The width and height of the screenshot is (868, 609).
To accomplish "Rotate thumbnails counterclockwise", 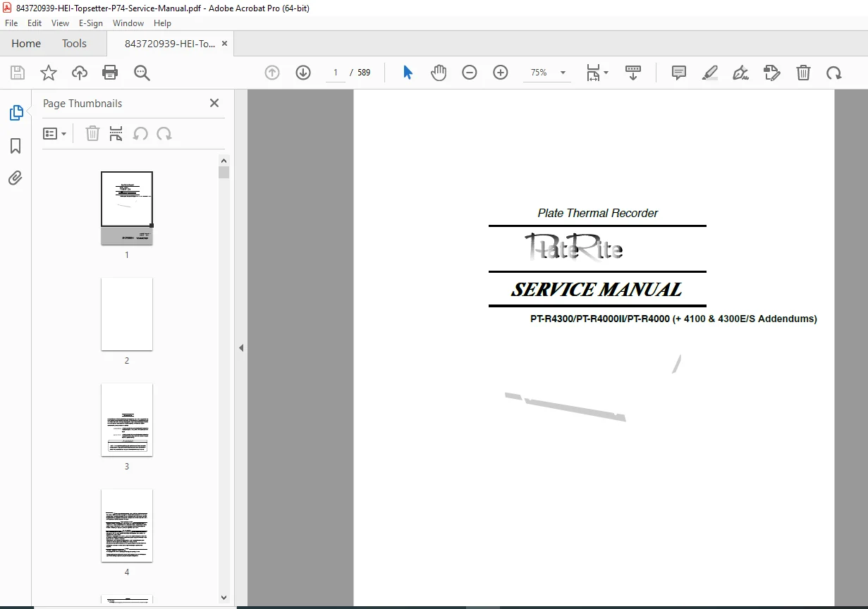I will [x=140, y=134].
